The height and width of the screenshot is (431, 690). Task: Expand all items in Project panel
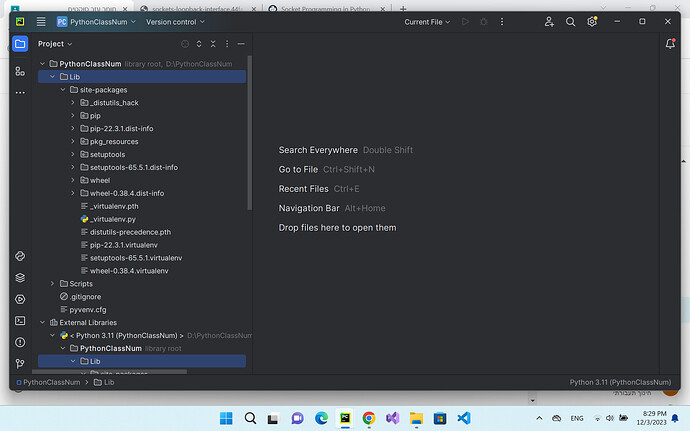click(x=199, y=44)
